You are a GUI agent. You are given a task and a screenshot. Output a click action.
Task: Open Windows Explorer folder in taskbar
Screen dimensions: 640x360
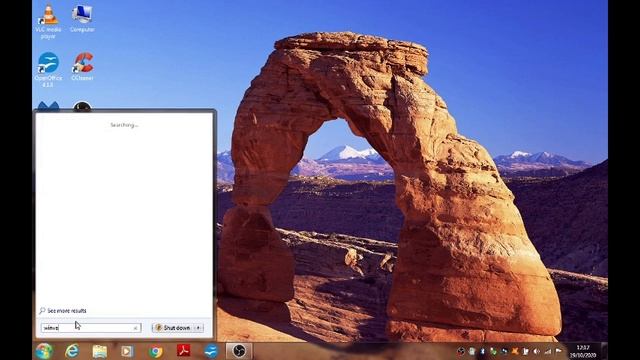(99, 351)
